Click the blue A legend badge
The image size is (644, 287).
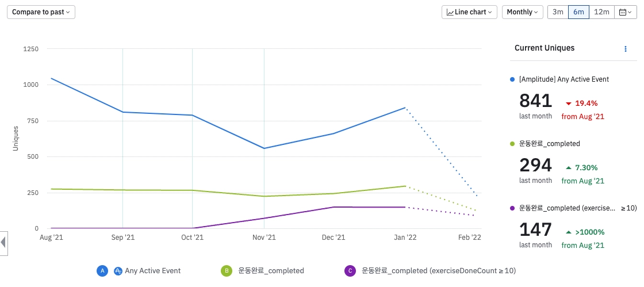click(102, 271)
